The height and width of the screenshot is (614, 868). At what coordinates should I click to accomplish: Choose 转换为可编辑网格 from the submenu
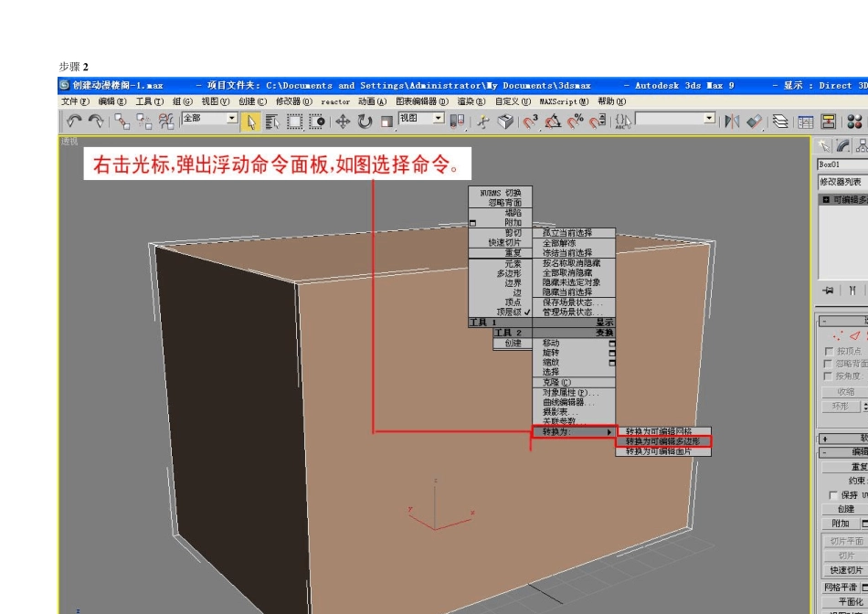[x=663, y=431]
